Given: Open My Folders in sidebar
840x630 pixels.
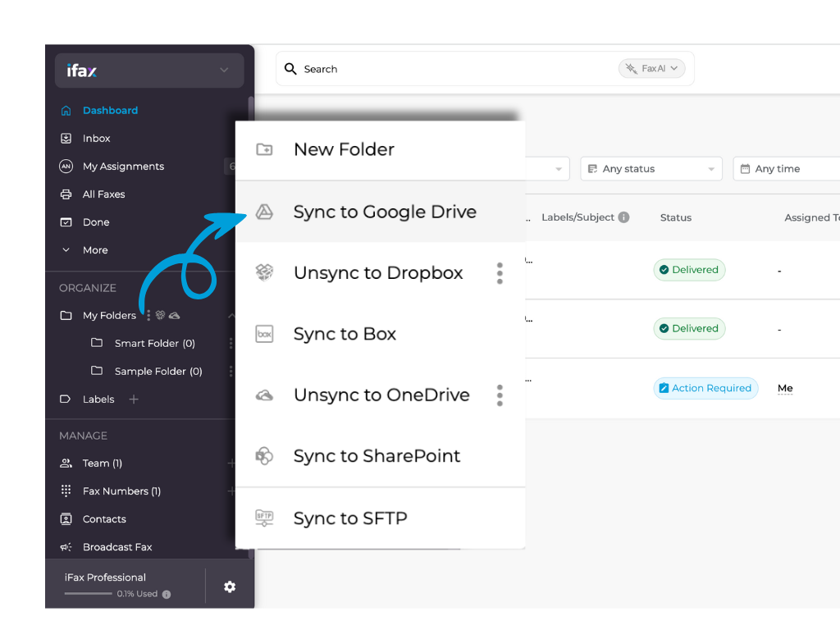Looking at the screenshot, I should pos(109,315).
